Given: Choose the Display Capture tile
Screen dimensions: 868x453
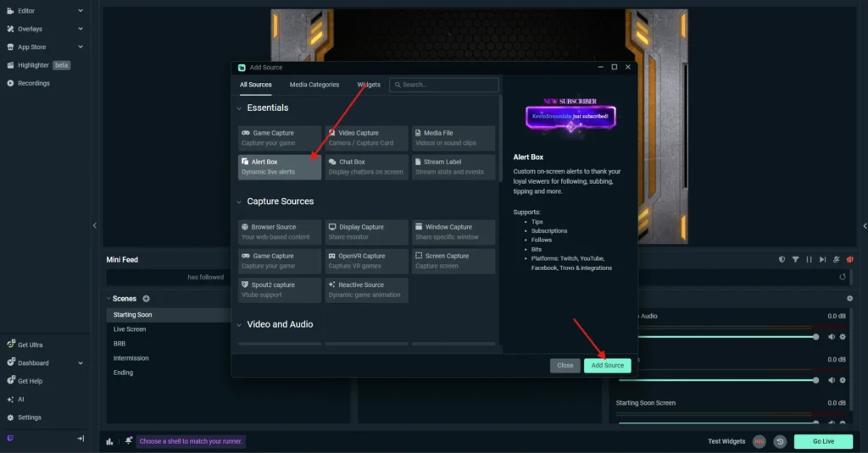Looking at the screenshot, I should 366,232.
